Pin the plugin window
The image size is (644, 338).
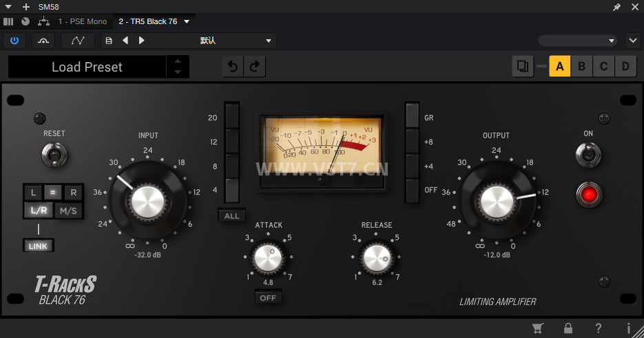click(x=616, y=7)
